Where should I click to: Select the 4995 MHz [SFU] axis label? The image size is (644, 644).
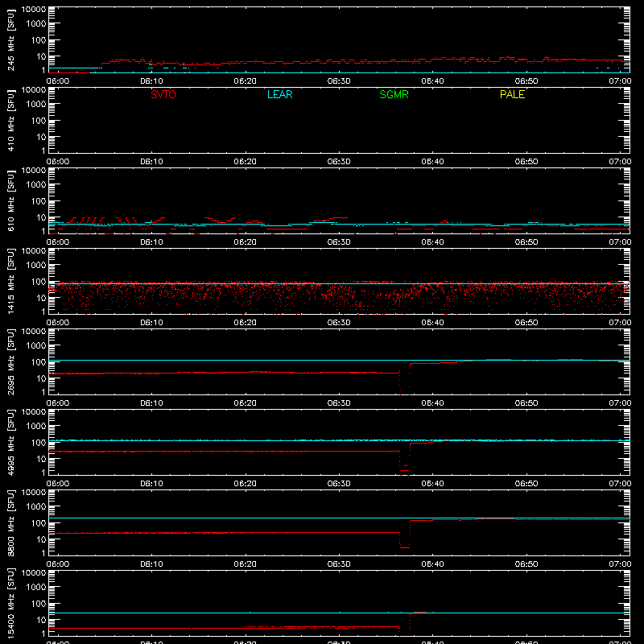click(10, 443)
